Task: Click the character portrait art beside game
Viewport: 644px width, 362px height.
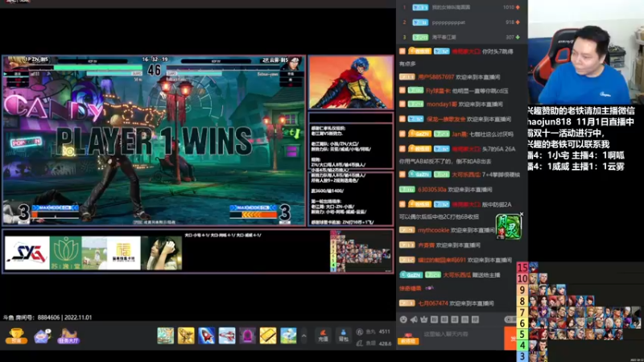Action: coord(351,83)
